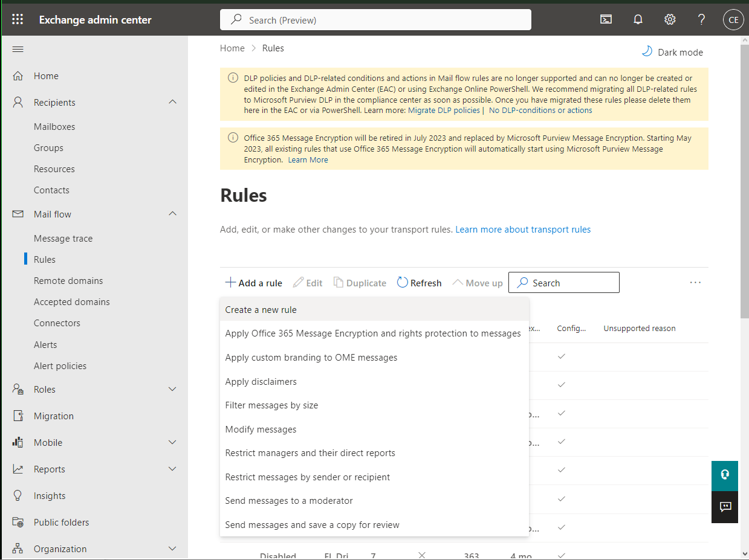The image size is (749, 560).
Task: Open Contacts in sidebar
Action: click(51, 190)
